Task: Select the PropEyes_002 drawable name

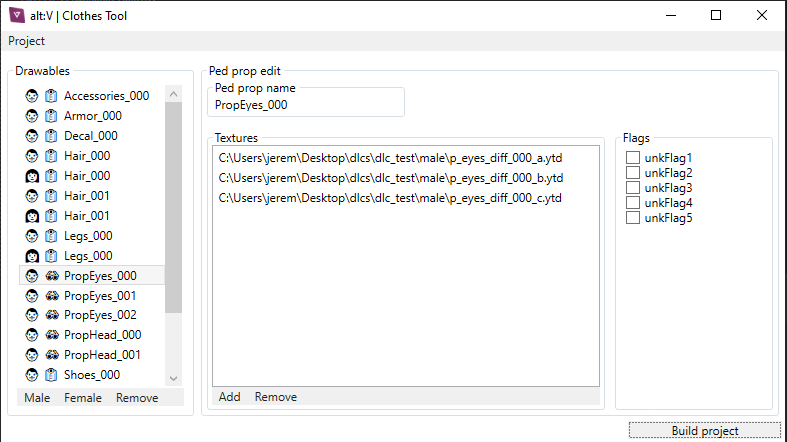Action: pos(100,315)
